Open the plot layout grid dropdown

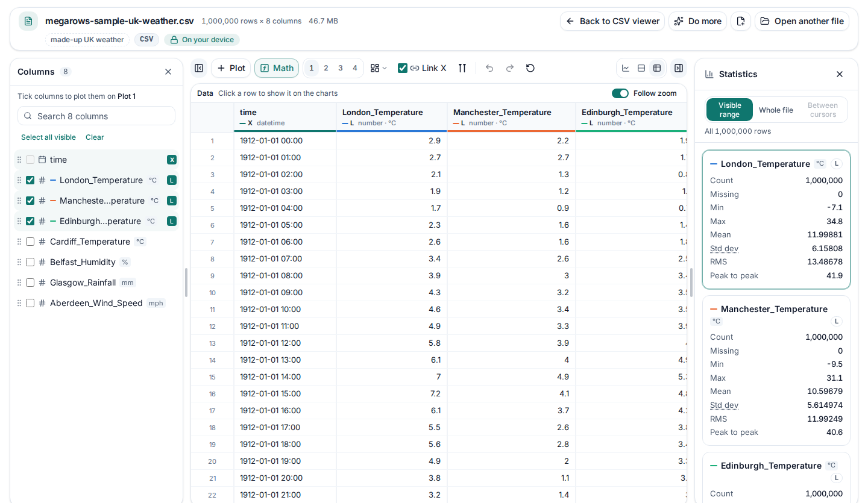(379, 68)
